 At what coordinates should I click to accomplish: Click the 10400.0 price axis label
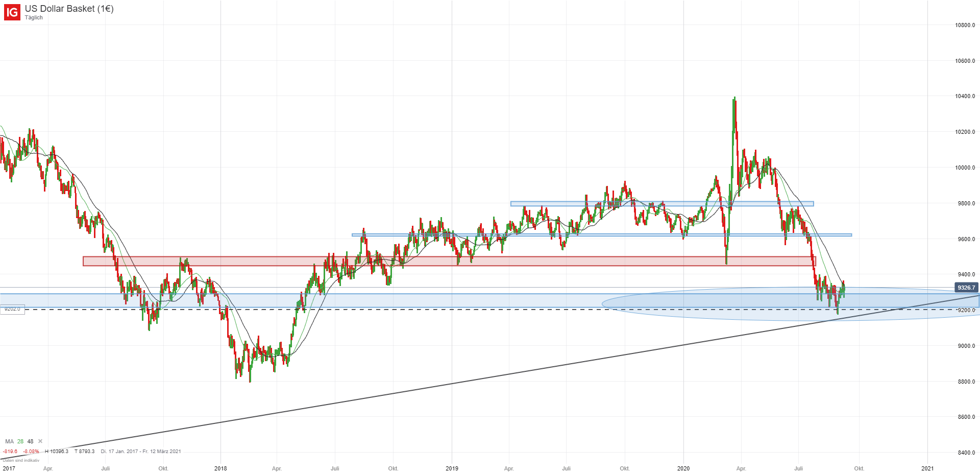point(965,96)
